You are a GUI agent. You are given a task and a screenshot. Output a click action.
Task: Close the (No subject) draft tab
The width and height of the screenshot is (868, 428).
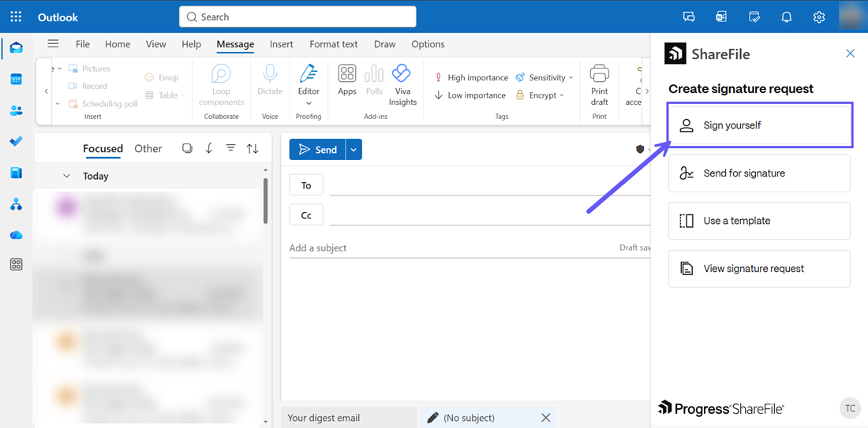point(546,418)
